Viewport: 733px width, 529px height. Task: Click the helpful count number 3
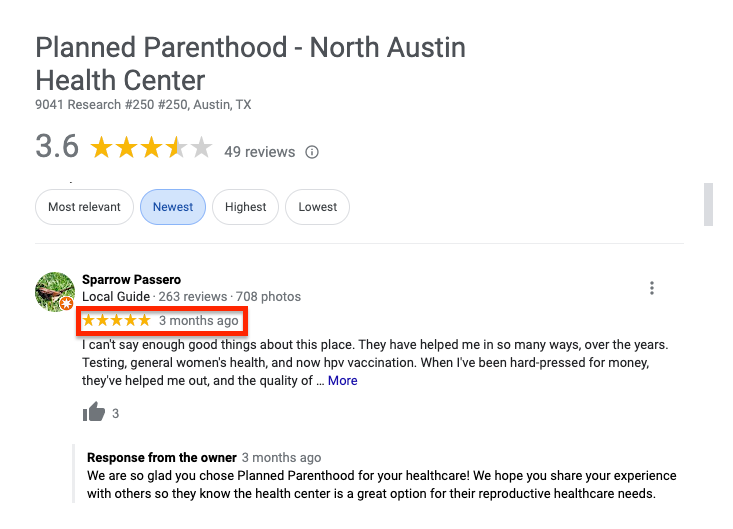(115, 414)
